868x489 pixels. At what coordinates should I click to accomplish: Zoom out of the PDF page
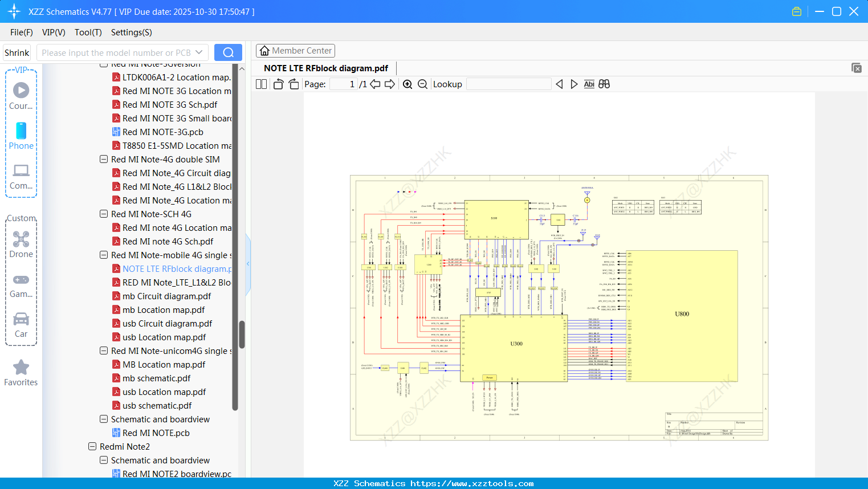(x=422, y=84)
